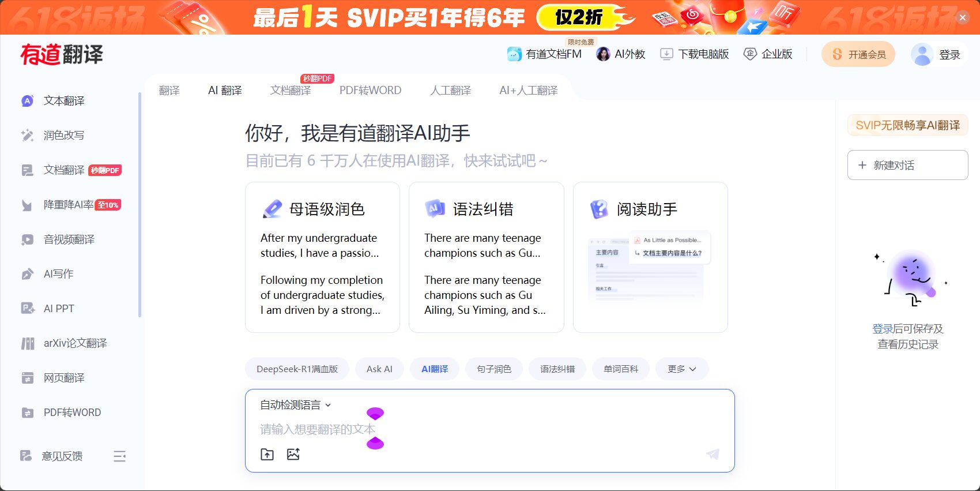Click the arXiv论文翻译 books icon
Viewport: 980px width, 491px height.
[27, 343]
